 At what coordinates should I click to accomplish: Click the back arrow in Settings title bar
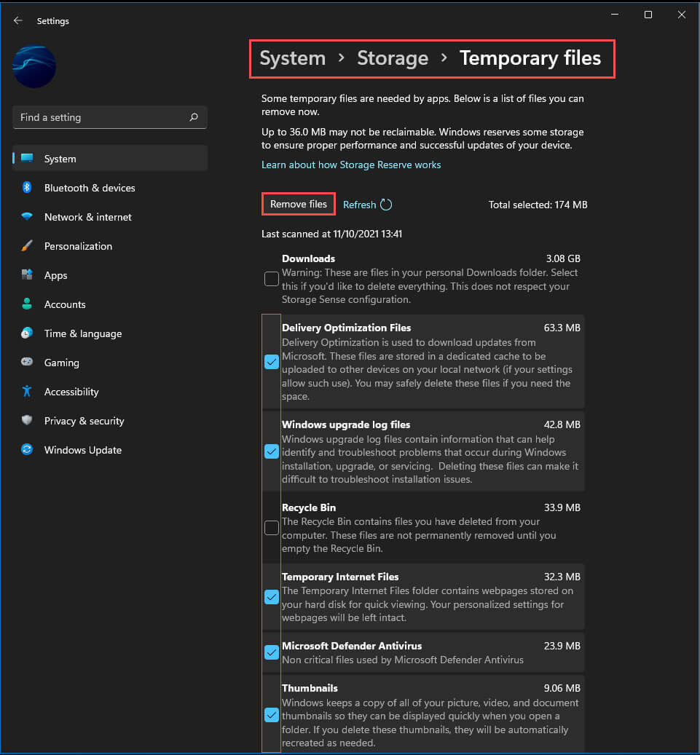[x=17, y=20]
